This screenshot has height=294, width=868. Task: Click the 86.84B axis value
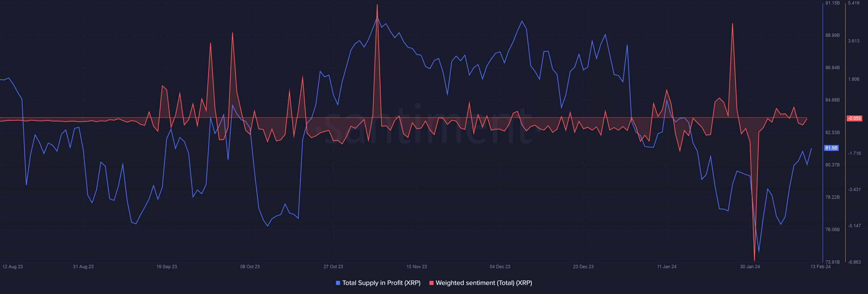point(832,67)
